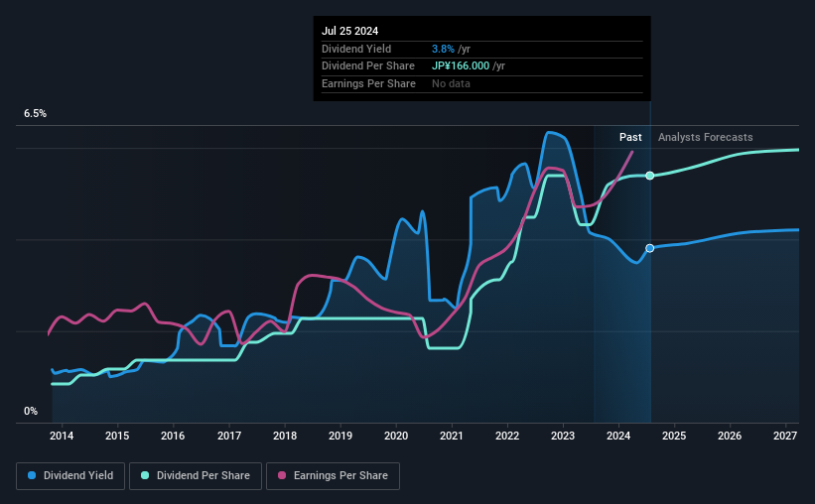Click the 2024 x-axis label
The width and height of the screenshot is (815, 504).
(618, 436)
